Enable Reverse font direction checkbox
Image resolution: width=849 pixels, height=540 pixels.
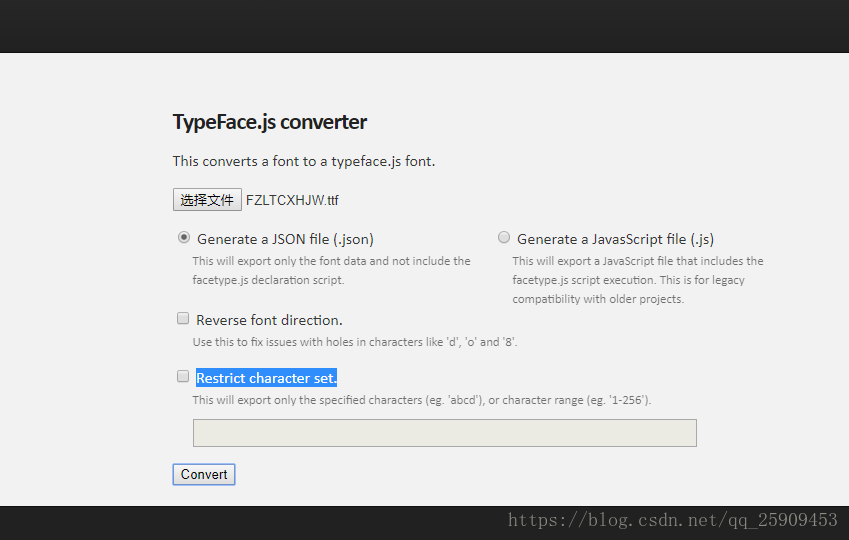[x=183, y=318]
